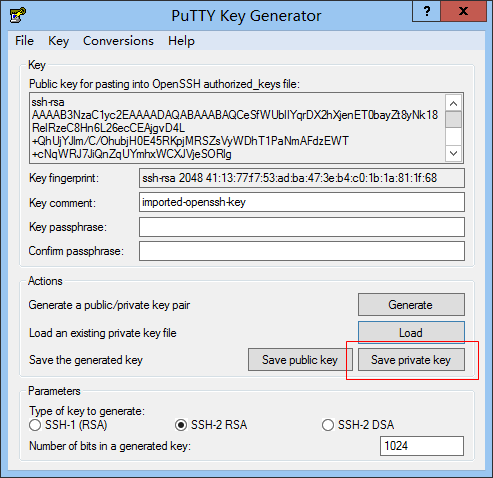This screenshot has height=478, width=493.
Task: Click the PuTTY Key Generator title text
Action: [x=246, y=16]
